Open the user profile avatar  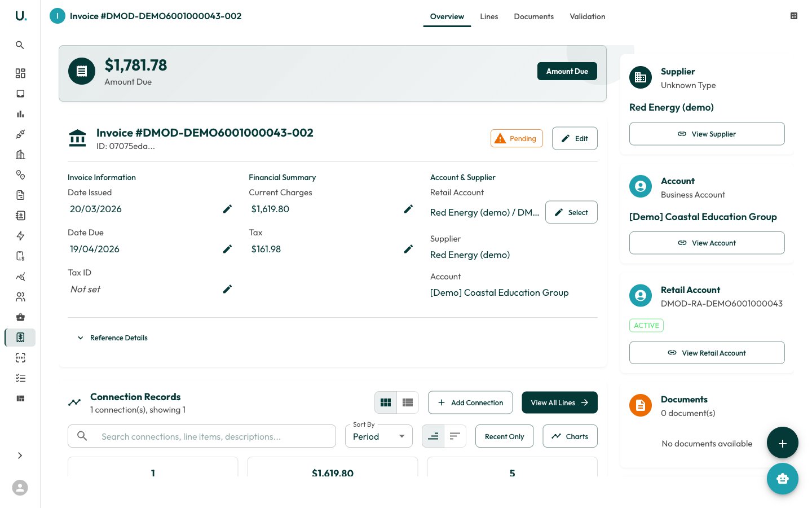point(20,488)
